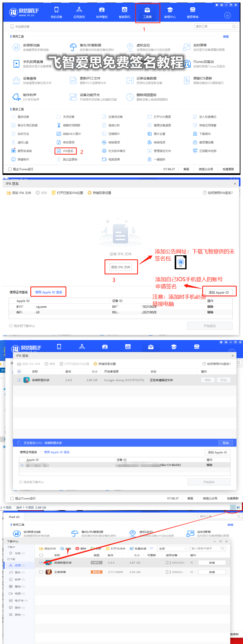Select 视频 (0) in the 下载中心 sidebar
The height and width of the screenshot is (644, 243).
19,594
